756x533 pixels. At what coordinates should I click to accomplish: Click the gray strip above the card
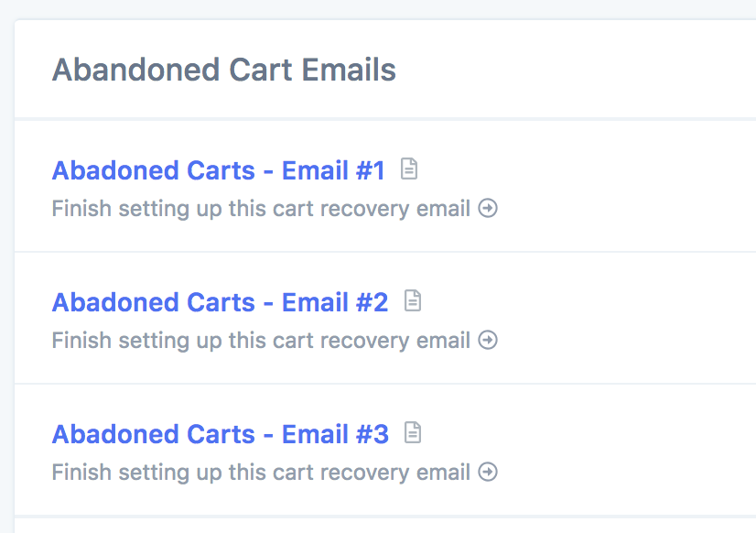click(378, 8)
